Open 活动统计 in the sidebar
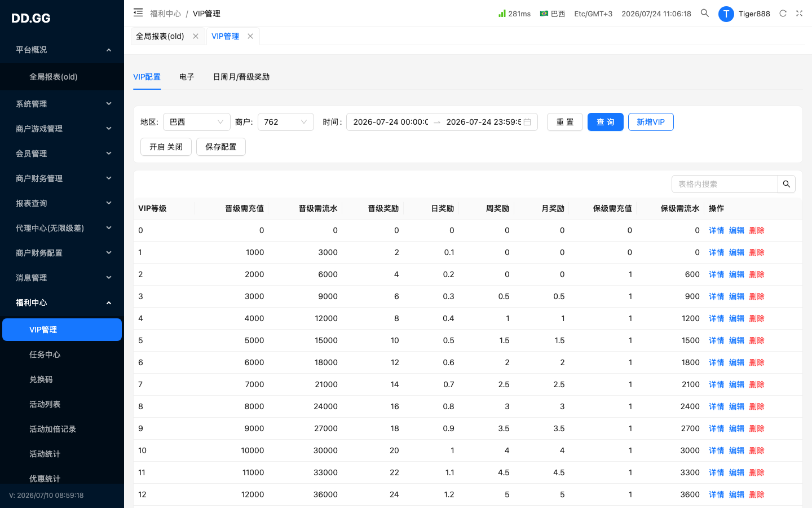The image size is (812, 508). click(x=62, y=454)
